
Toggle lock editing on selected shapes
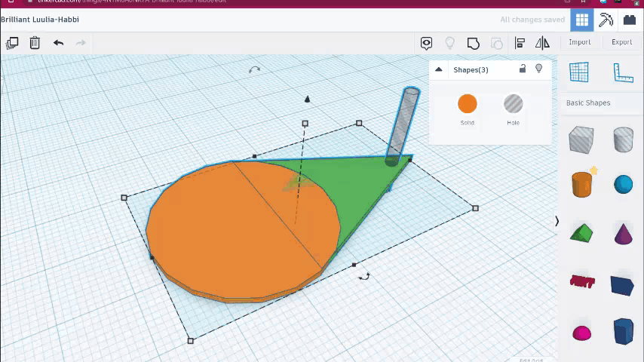point(523,69)
